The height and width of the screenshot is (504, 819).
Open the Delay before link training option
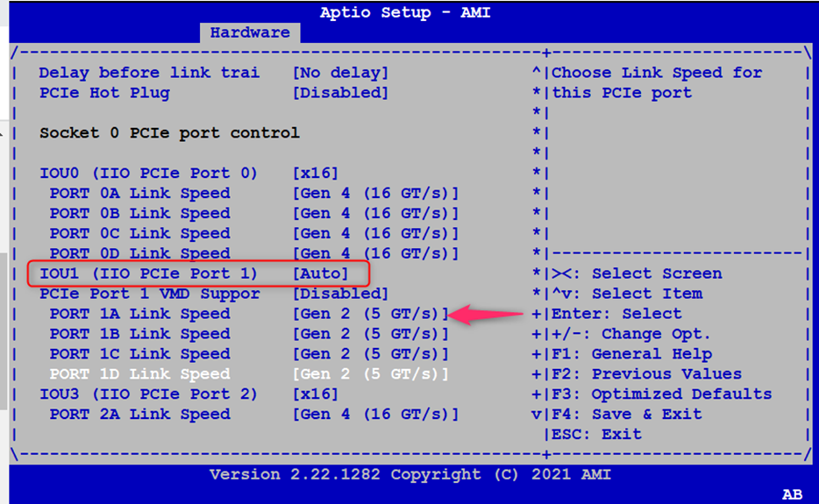point(339,73)
